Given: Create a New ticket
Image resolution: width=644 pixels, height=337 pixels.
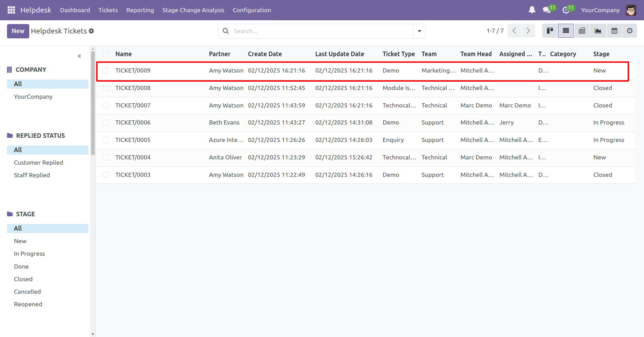Looking at the screenshot, I should [x=18, y=31].
